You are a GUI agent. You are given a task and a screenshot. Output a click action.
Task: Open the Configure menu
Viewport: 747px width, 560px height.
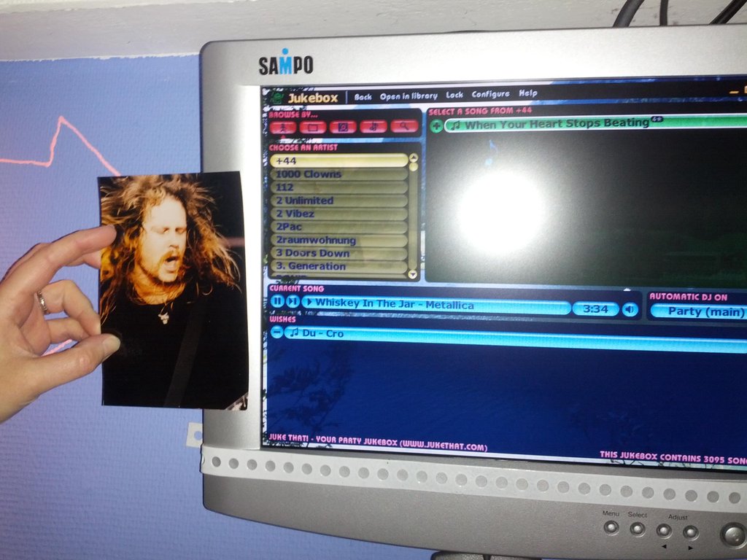coord(490,94)
